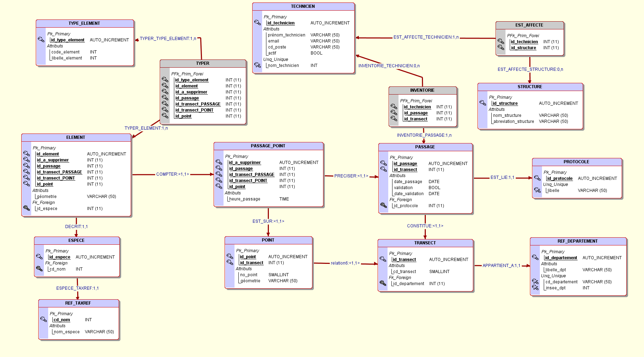The height and width of the screenshot is (357, 644).
Task: Click the key icon next to id_protocole in PROTOCOLE
Action: coord(537,178)
